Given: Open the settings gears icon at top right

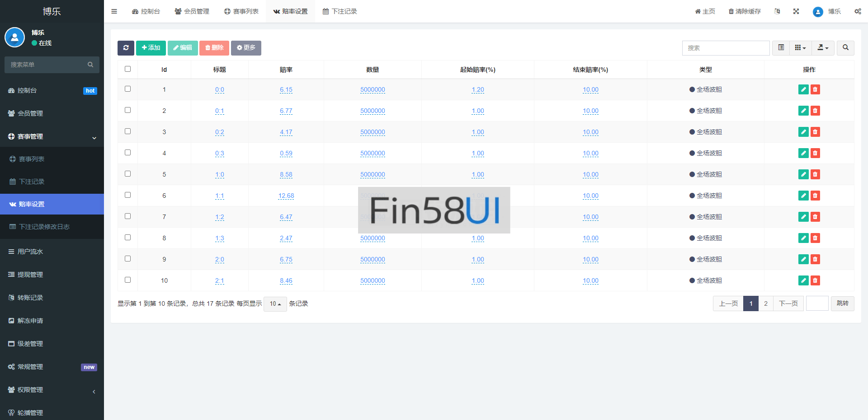Looking at the screenshot, I should (x=858, y=11).
